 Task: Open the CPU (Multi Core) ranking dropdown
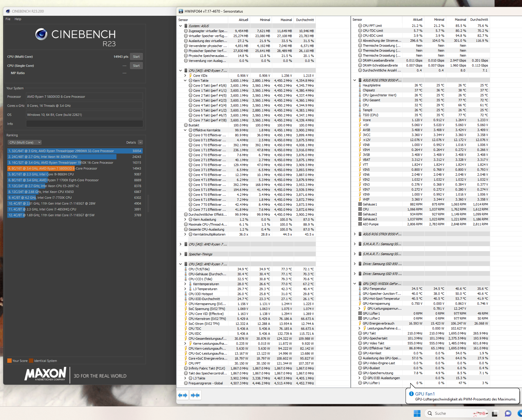point(25,142)
